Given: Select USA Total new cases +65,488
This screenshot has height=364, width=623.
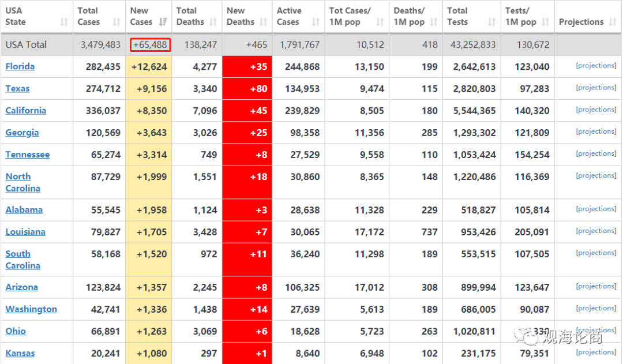Looking at the screenshot, I should click(150, 44).
